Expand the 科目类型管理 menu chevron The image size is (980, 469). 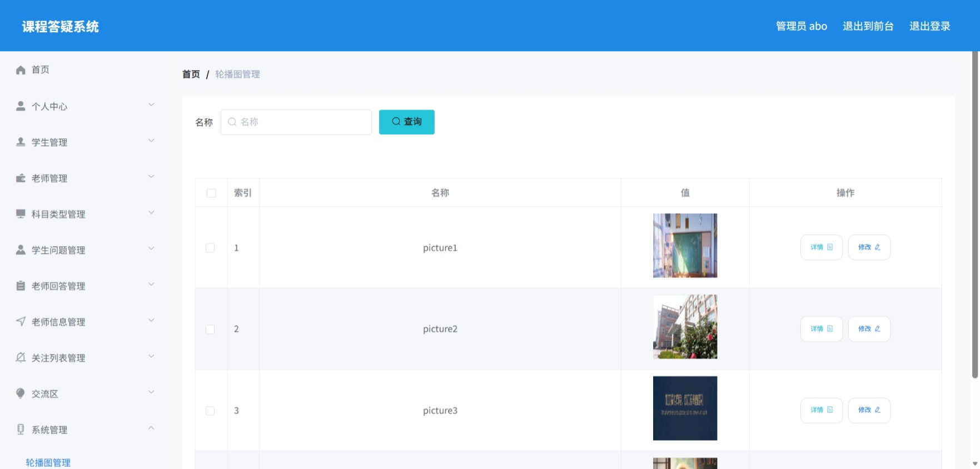(151, 212)
